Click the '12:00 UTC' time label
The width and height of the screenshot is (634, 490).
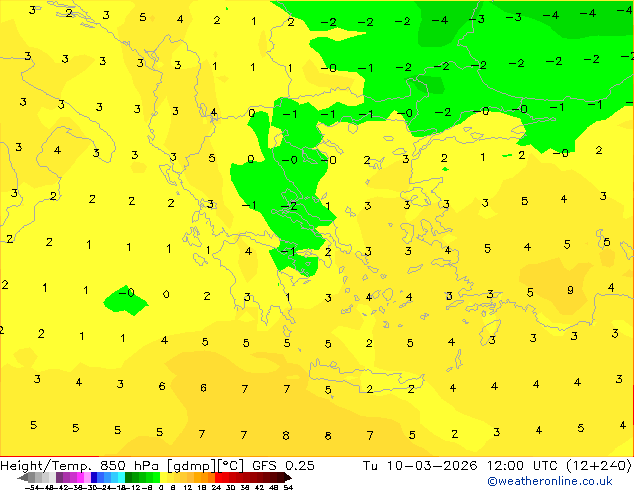pos(524,466)
